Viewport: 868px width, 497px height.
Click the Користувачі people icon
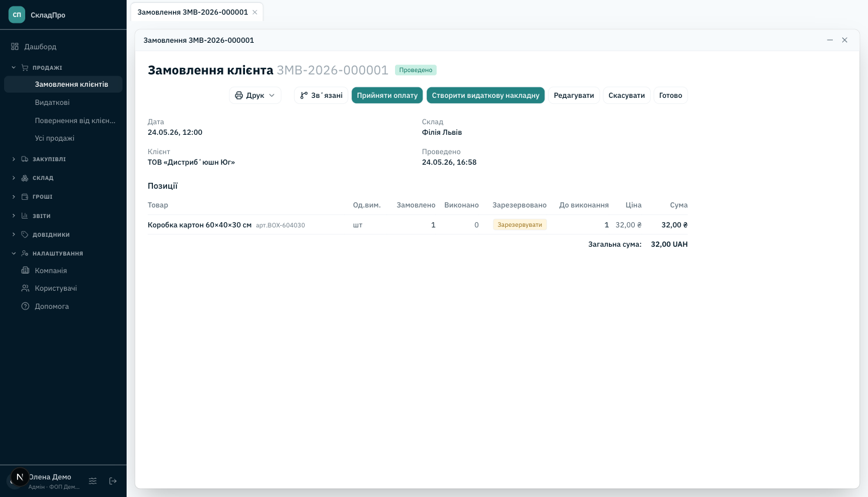click(25, 288)
